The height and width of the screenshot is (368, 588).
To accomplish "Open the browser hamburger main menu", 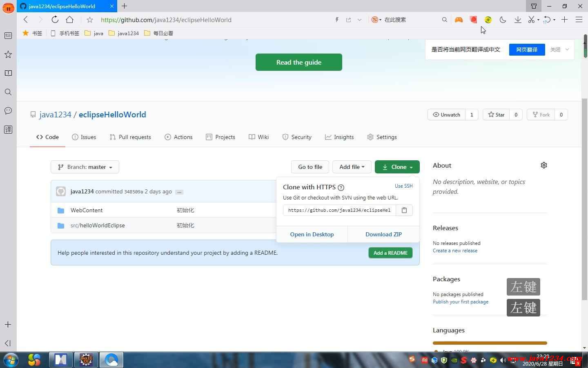I will pyautogui.click(x=579, y=20).
